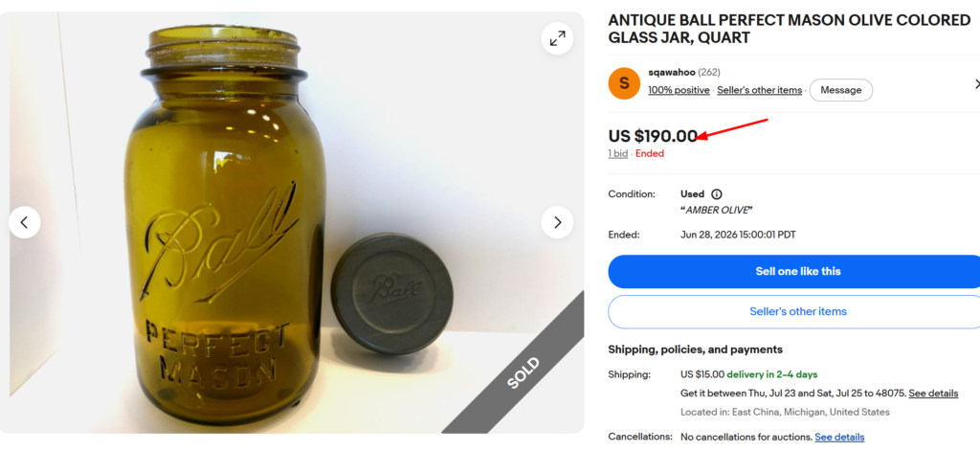Viewport: 980px width, 451px height.
Task: Click the US $190.00 price text
Action: click(653, 136)
